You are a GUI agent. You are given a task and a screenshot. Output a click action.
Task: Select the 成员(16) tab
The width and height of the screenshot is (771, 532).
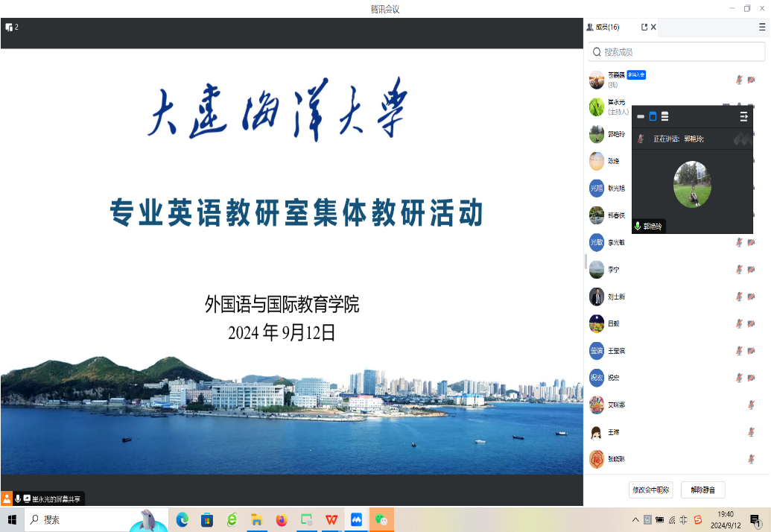point(603,28)
